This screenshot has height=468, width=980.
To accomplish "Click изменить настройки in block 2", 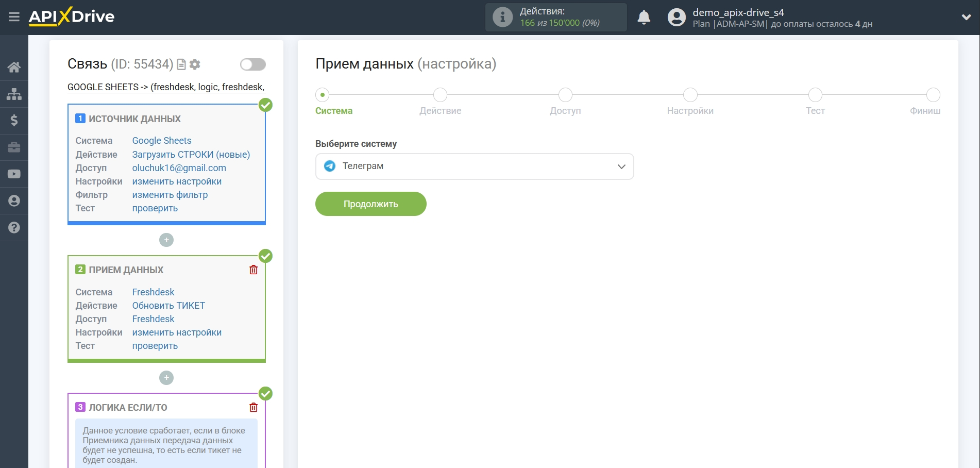I will (x=177, y=332).
